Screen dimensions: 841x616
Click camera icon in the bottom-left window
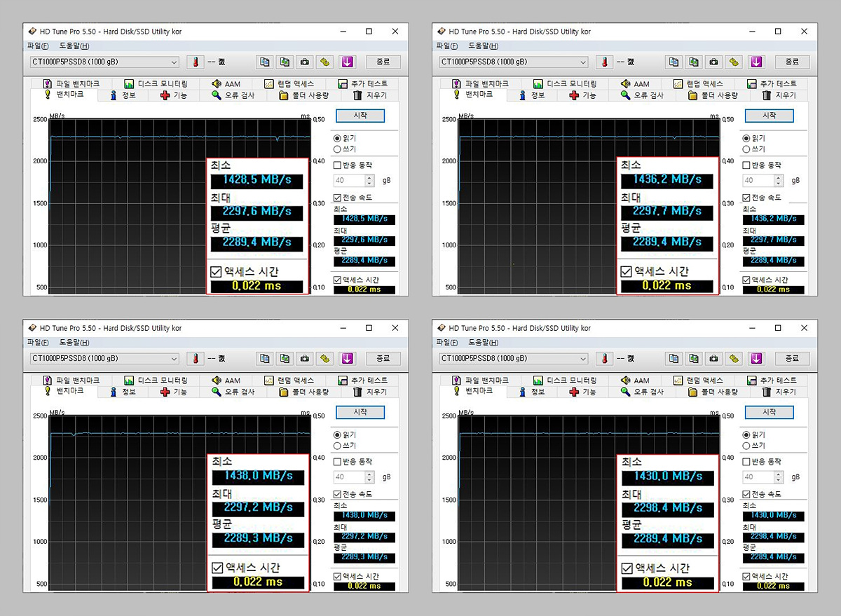coord(305,358)
